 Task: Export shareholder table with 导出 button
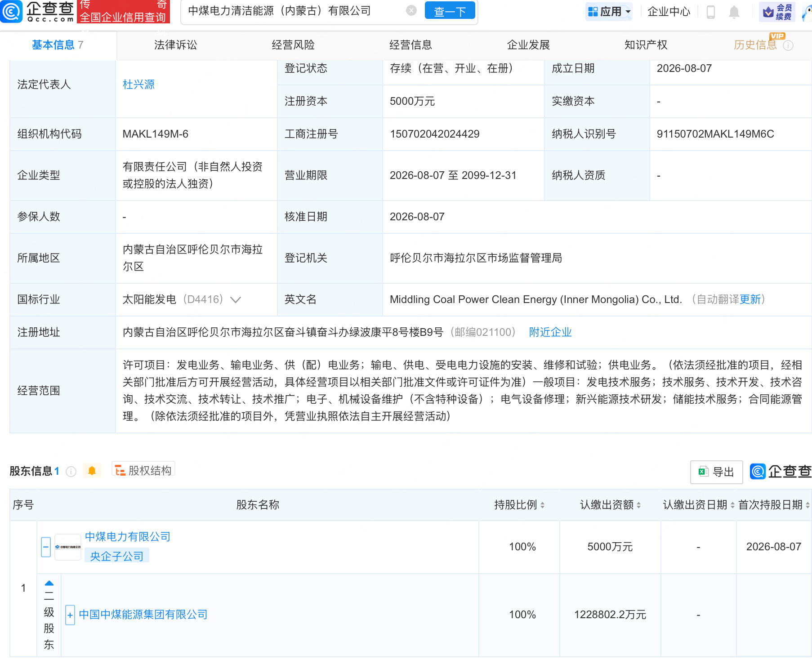click(716, 472)
